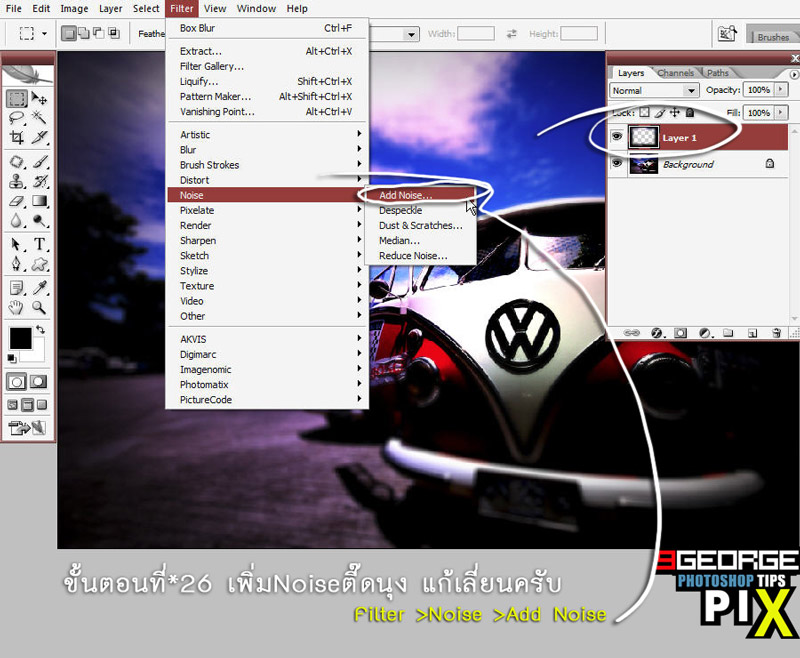Select the Blur tool
The image size is (800, 658).
click(16, 220)
